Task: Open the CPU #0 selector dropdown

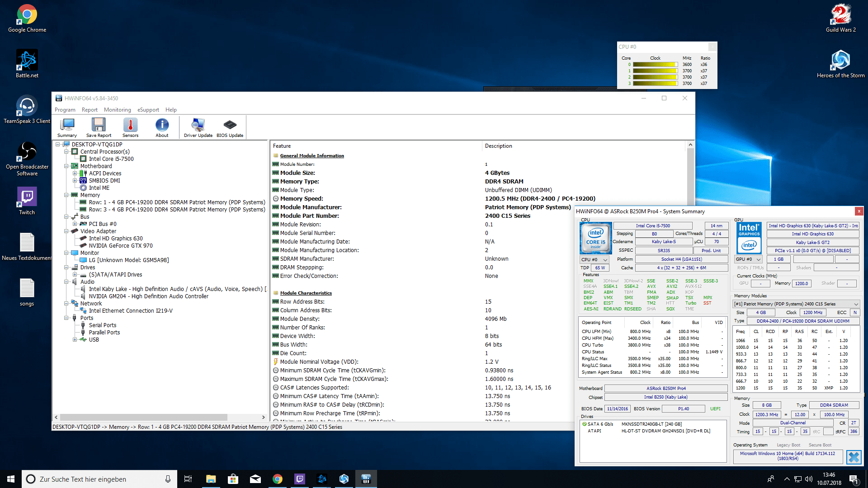Action: (594, 259)
